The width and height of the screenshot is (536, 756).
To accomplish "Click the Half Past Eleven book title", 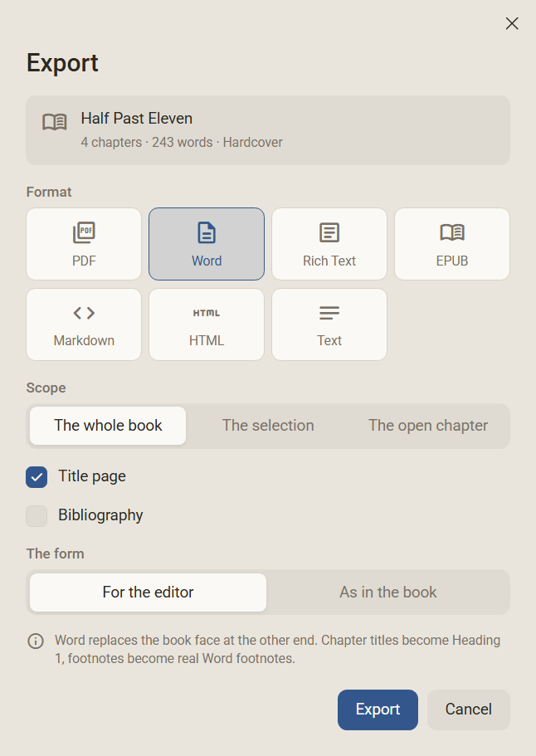I will 136,119.
